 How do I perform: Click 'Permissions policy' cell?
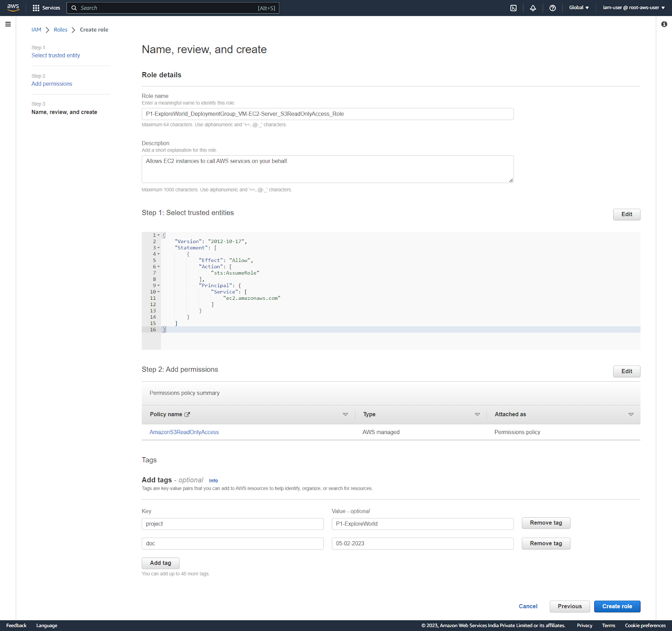pyautogui.click(x=517, y=432)
